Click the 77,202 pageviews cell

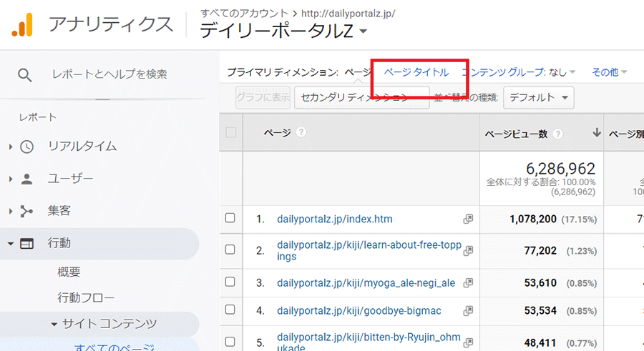pos(540,251)
